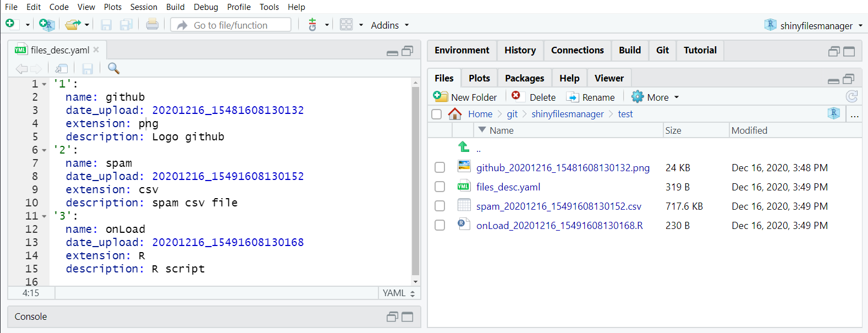
Task: Open onLoad_20201216_15491608130168.R file
Action: pyautogui.click(x=559, y=226)
